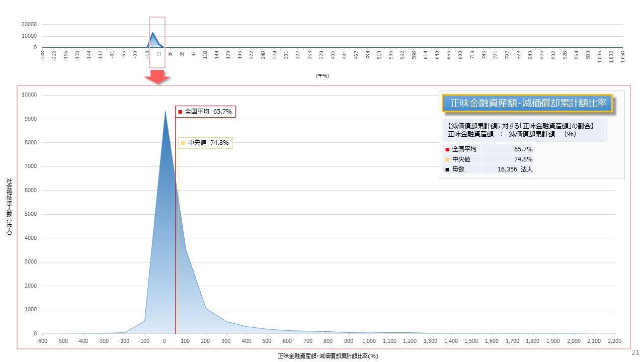Click the x-axis value -600
644x362 pixels.
click(42, 341)
